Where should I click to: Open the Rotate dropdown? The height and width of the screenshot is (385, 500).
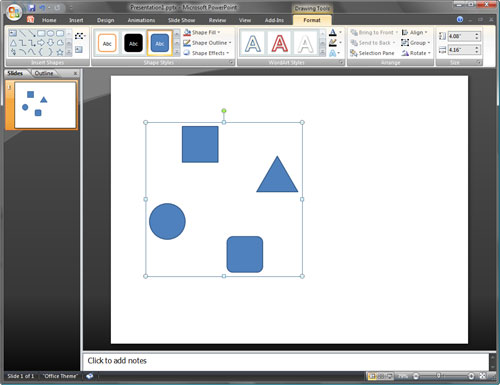click(416, 53)
